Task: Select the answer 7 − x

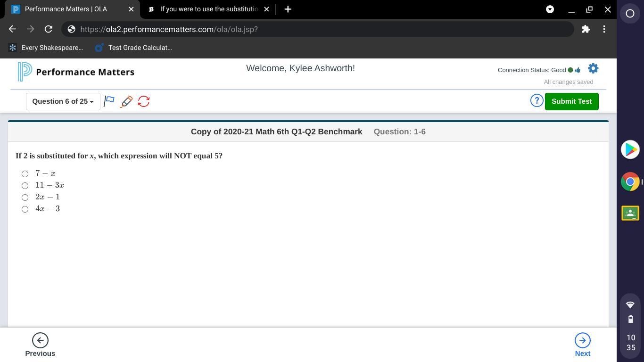Action: [x=25, y=174]
